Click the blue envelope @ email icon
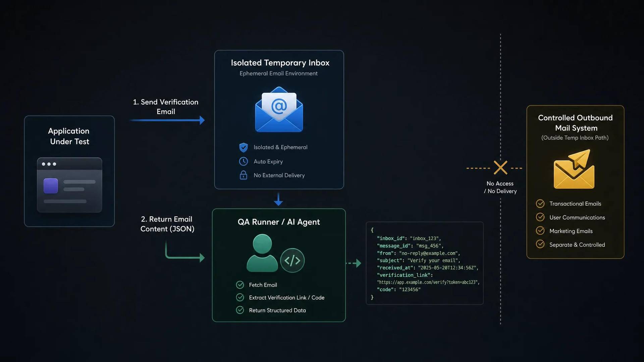The image size is (644, 362). point(279,109)
